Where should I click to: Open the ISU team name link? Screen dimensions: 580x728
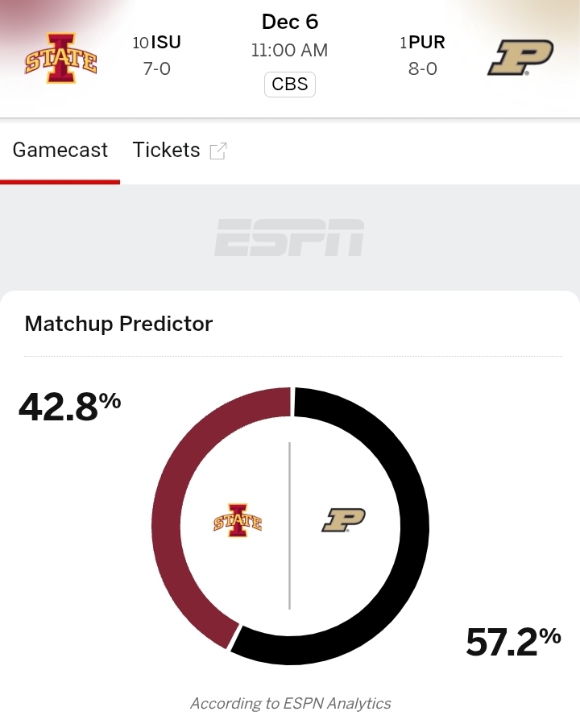pyautogui.click(x=165, y=43)
